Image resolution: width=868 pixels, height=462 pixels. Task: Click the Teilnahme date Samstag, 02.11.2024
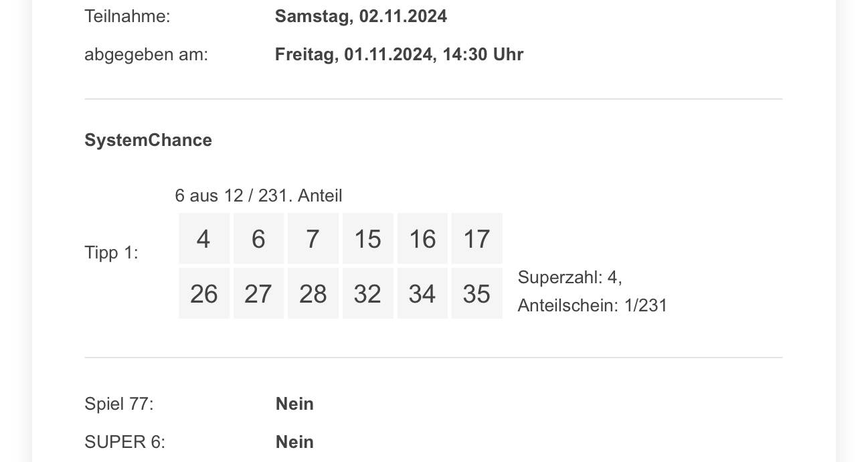pyautogui.click(x=361, y=16)
